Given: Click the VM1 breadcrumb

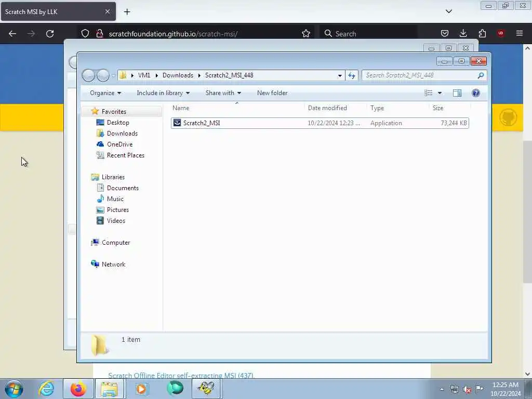Looking at the screenshot, I should click(144, 75).
